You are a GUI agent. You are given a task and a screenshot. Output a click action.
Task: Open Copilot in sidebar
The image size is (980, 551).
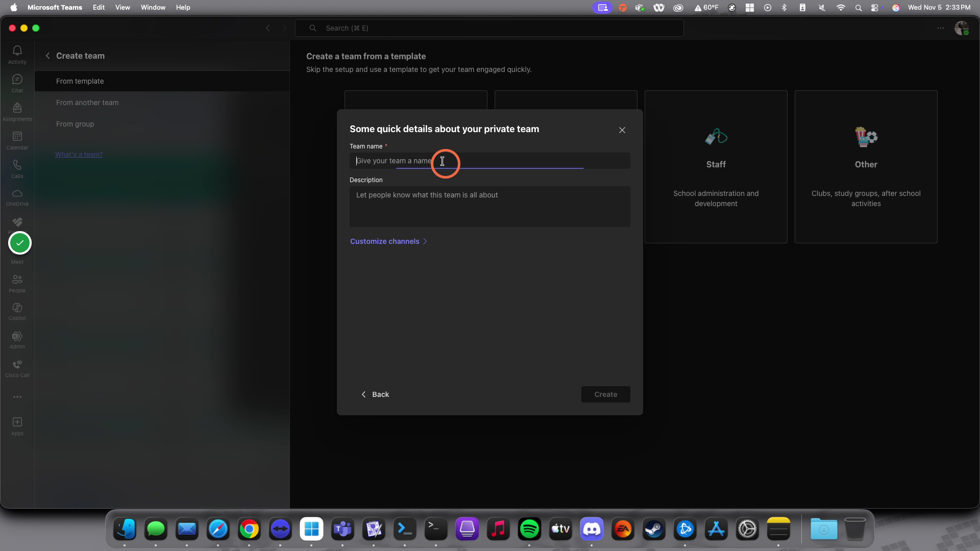pos(17,312)
